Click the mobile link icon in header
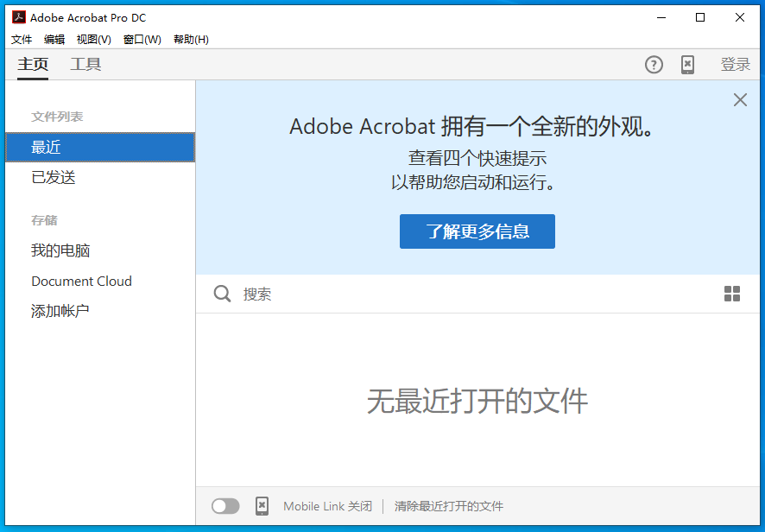 click(x=687, y=65)
